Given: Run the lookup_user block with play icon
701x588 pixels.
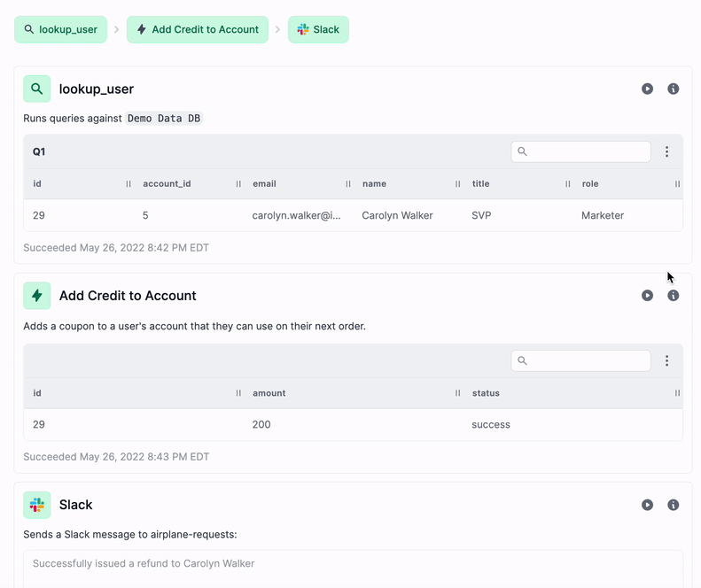Looking at the screenshot, I should click(x=647, y=89).
